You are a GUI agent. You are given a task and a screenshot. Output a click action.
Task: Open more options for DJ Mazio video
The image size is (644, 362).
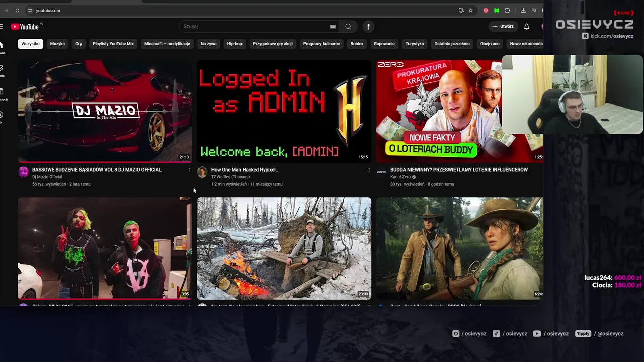click(x=190, y=170)
